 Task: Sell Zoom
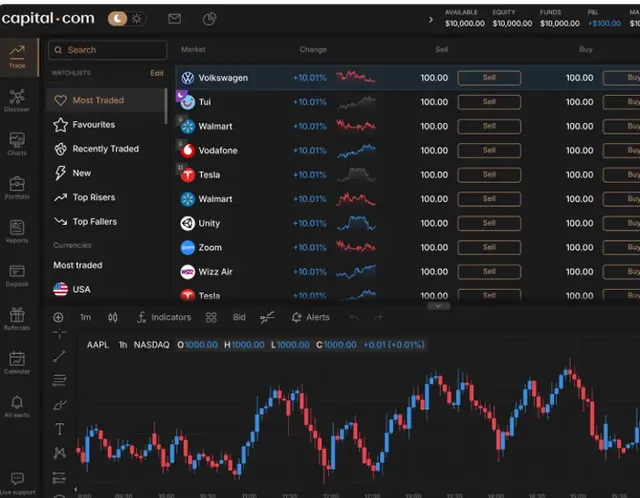pos(489,247)
